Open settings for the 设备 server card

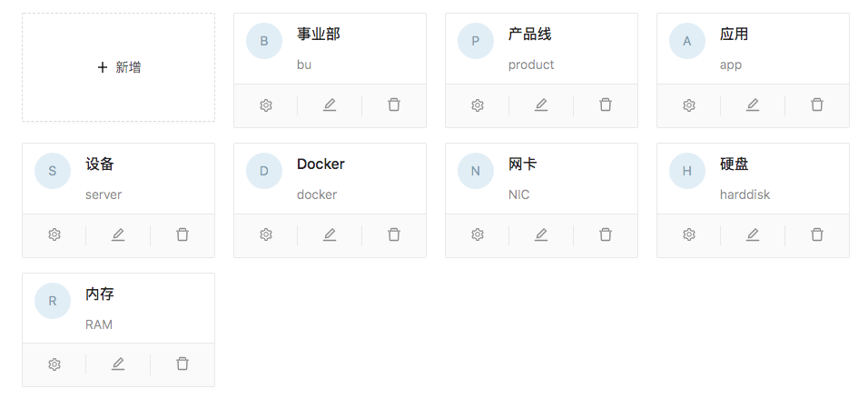pos(54,235)
